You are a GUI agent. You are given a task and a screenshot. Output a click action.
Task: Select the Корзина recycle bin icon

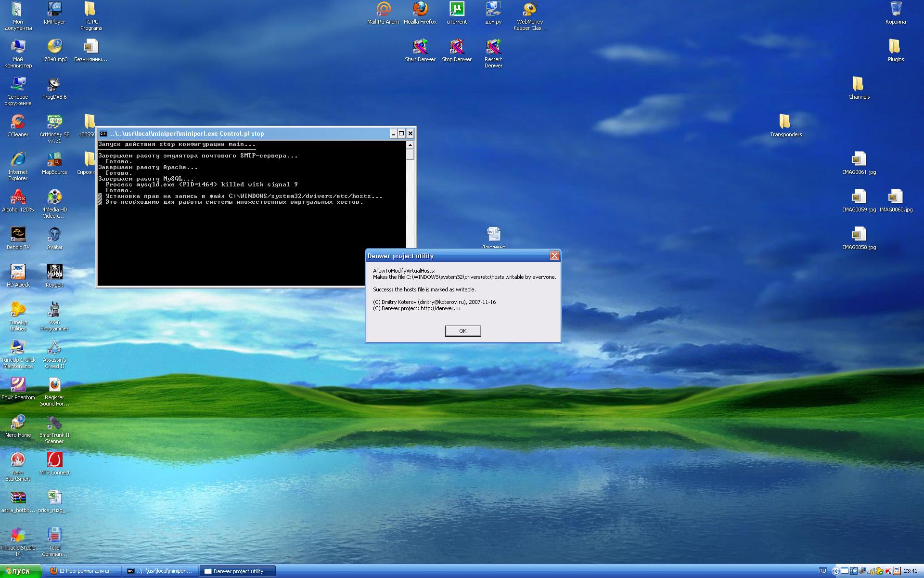896,10
